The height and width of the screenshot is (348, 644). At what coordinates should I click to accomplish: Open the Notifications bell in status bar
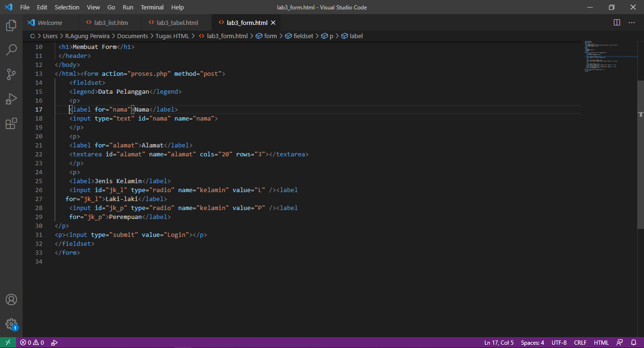[634, 342]
